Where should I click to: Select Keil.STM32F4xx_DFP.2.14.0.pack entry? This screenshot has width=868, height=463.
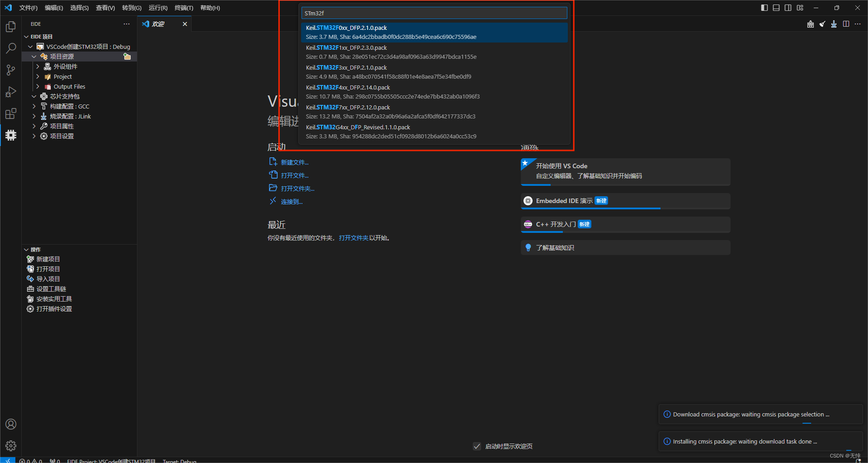tap(434, 92)
